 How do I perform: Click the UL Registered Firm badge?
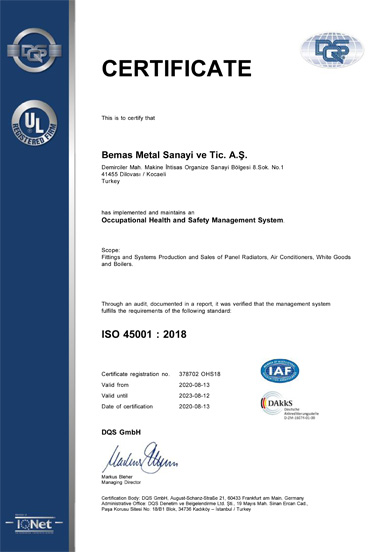34,123
